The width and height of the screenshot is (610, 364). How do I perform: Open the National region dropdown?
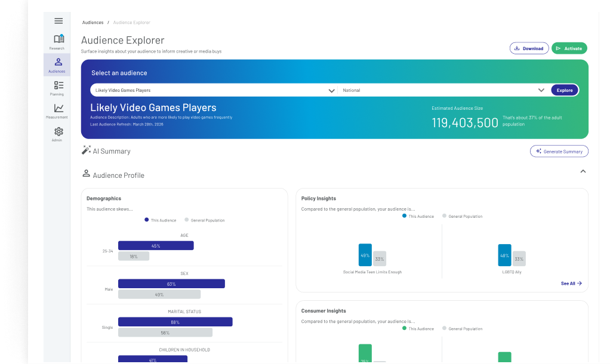pyautogui.click(x=443, y=90)
